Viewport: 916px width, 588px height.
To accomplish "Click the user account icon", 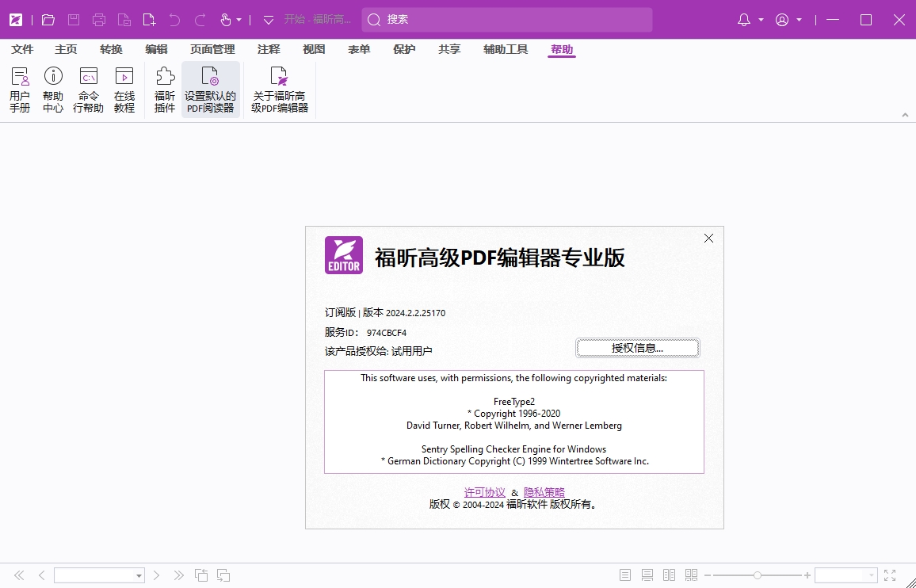I will 781,20.
